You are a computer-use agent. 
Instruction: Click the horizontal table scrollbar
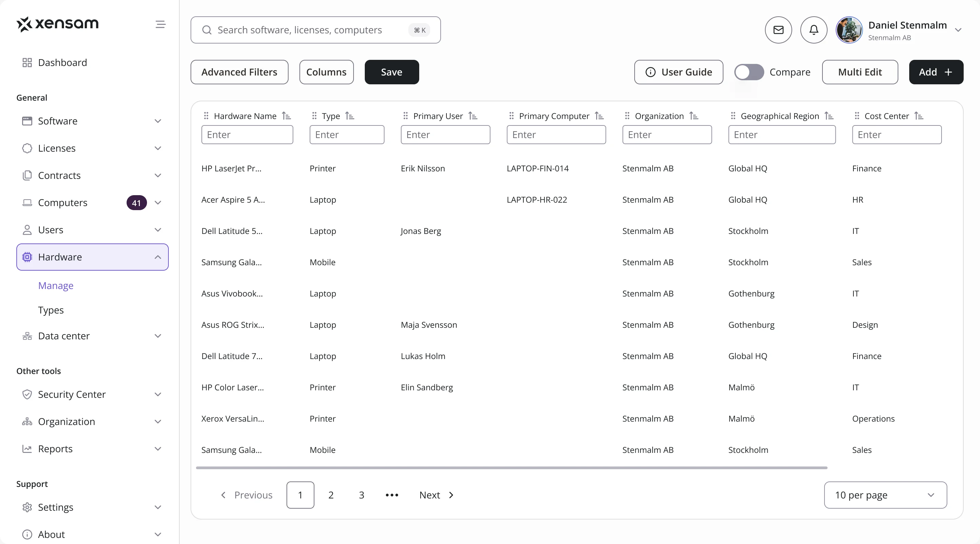(x=511, y=468)
